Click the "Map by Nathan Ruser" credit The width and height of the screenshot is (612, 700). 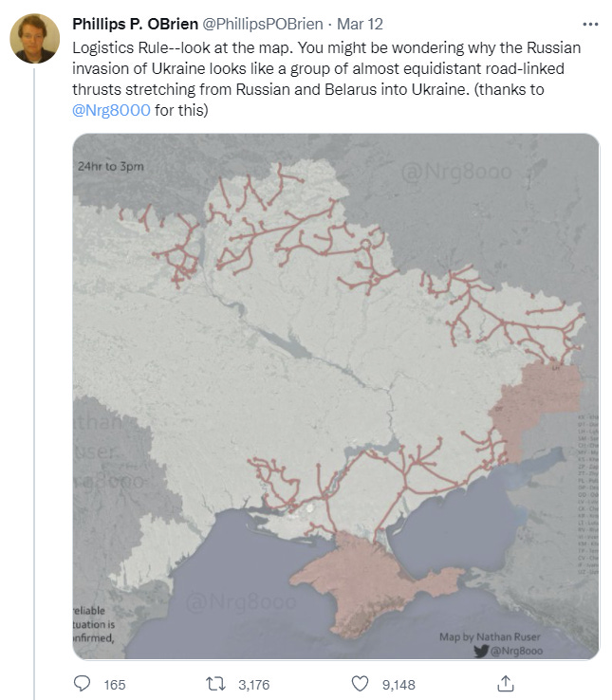click(490, 636)
